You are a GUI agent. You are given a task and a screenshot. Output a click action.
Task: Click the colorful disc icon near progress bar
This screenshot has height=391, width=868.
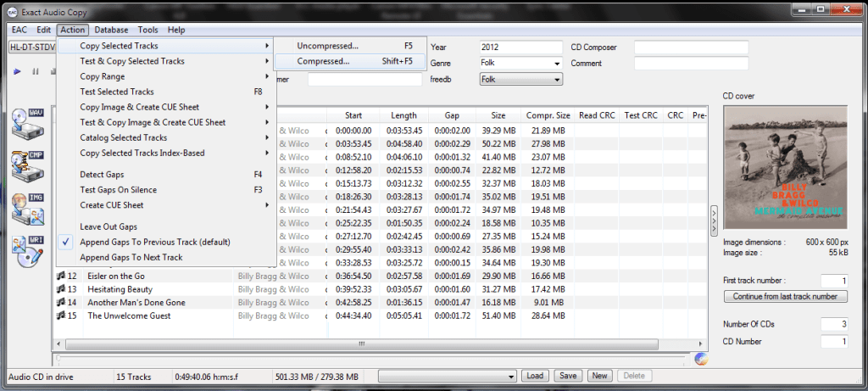click(x=701, y=359)
